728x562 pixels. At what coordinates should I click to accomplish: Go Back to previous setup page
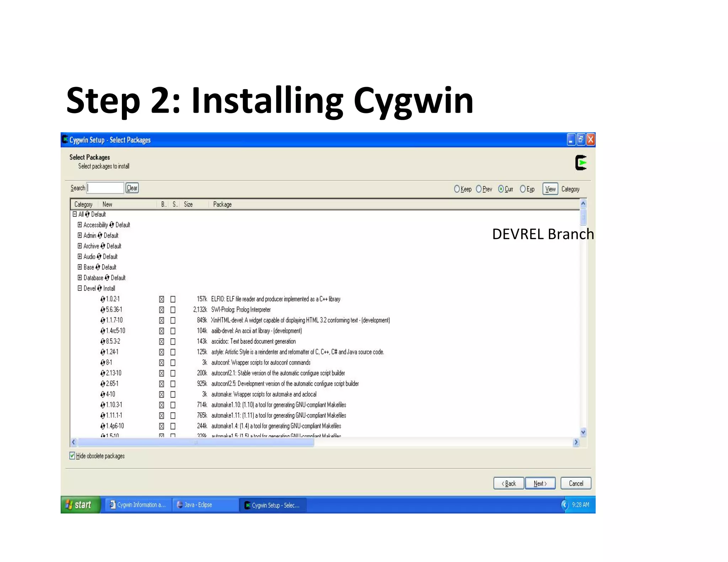point(509,483)
